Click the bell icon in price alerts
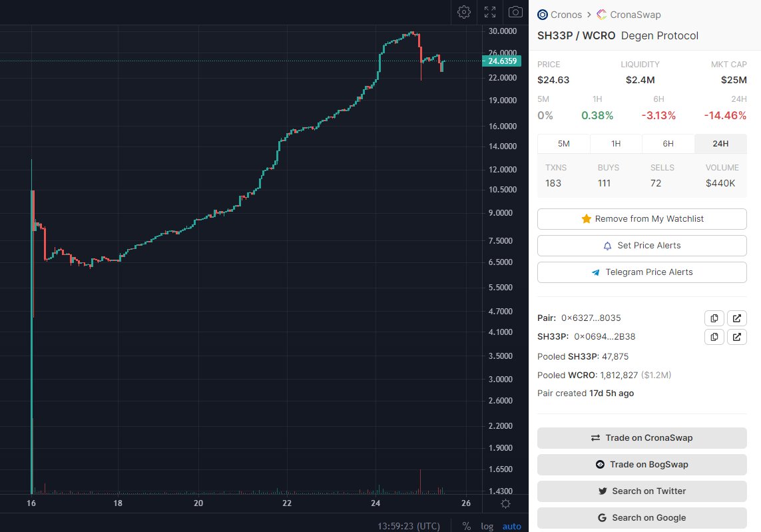This screenshot has width=761, height=532. (607, 246)
